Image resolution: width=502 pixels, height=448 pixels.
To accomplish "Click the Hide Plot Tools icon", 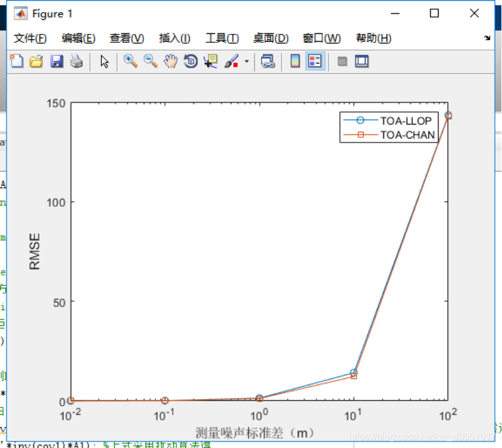I will [343, 61].
